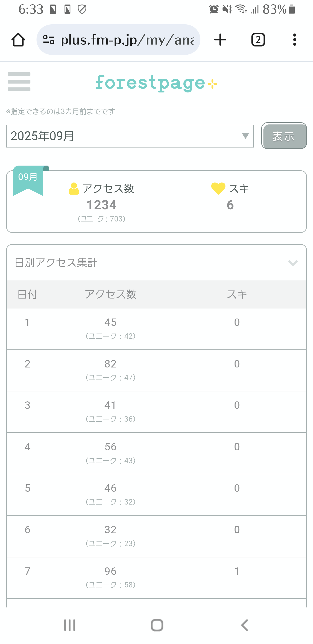Tap the Android recent apps button
Screen dimensions: 313x644
pos(69,625)
